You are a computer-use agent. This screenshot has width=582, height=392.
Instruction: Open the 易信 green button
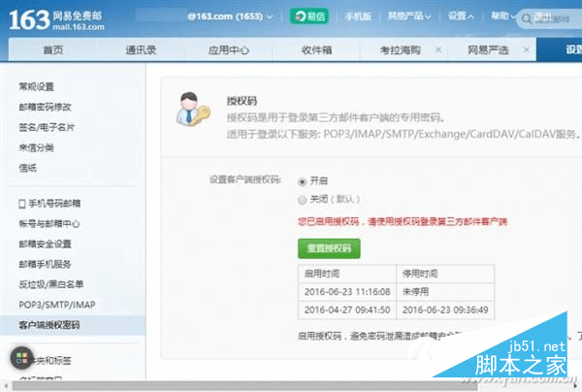308,16
